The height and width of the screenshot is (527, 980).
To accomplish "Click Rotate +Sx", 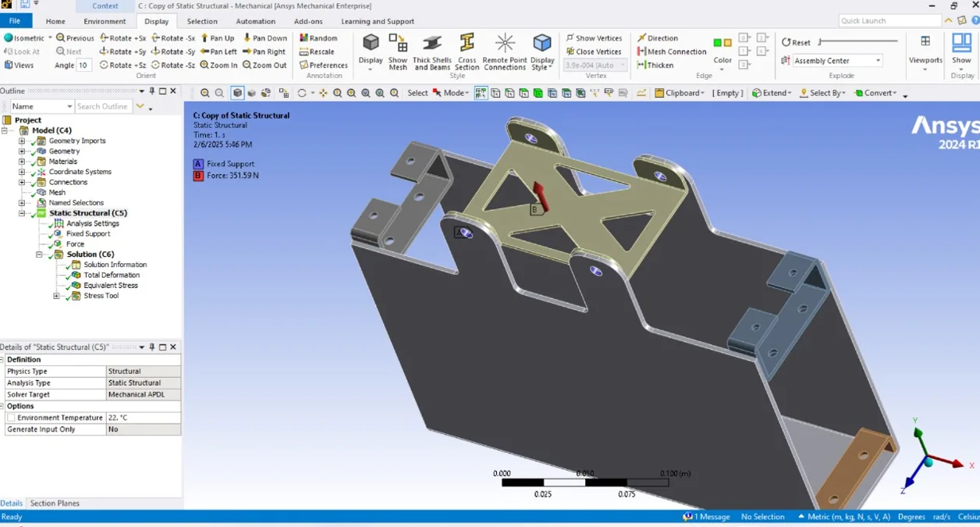I will pyautogui.click(x=123, y=37).
